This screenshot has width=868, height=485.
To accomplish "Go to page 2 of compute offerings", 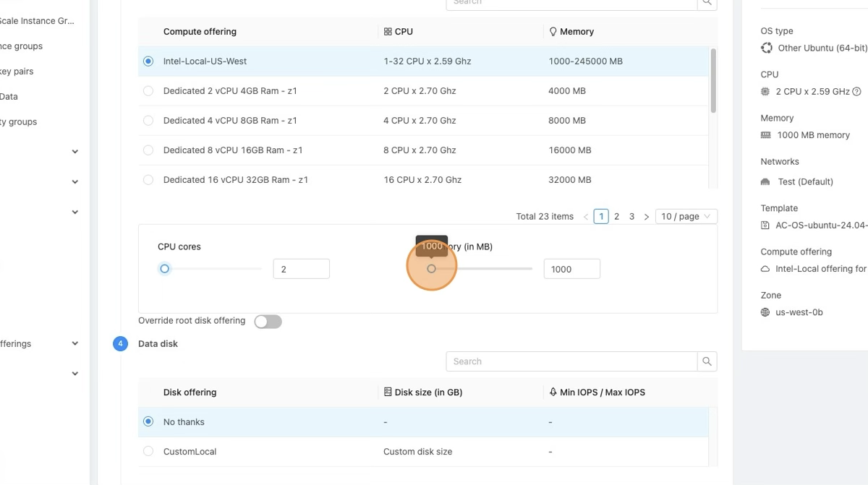I will pyautogui.click(x=616, y=216).
